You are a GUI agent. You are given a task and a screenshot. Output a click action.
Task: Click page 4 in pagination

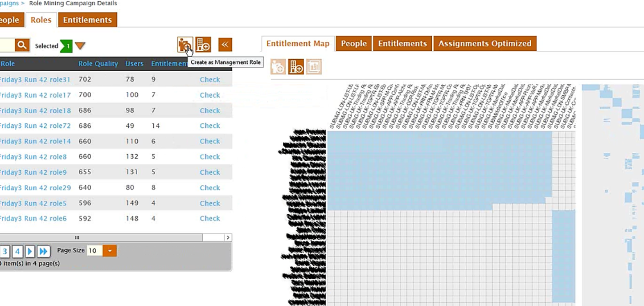coord(17,251)
